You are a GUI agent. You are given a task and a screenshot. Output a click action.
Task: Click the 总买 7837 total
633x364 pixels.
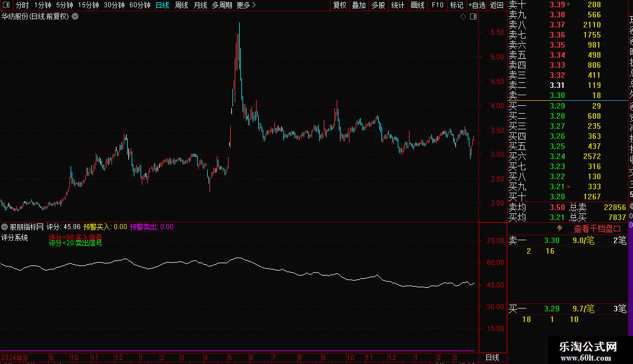617,217
